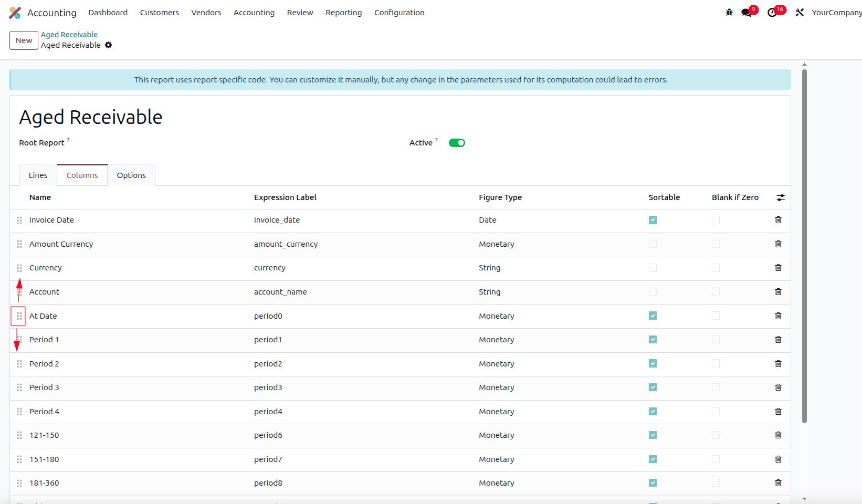The width and height of the screenshot is (862, 504).
Task: Delete the Currency row
Action: [x=778, y=268]
